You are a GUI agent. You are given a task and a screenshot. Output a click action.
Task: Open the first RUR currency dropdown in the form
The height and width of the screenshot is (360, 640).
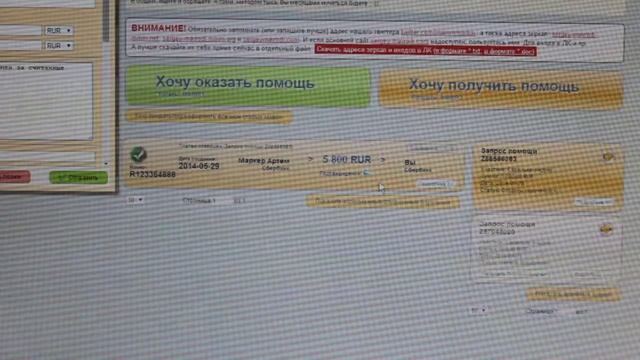[59, 31]
